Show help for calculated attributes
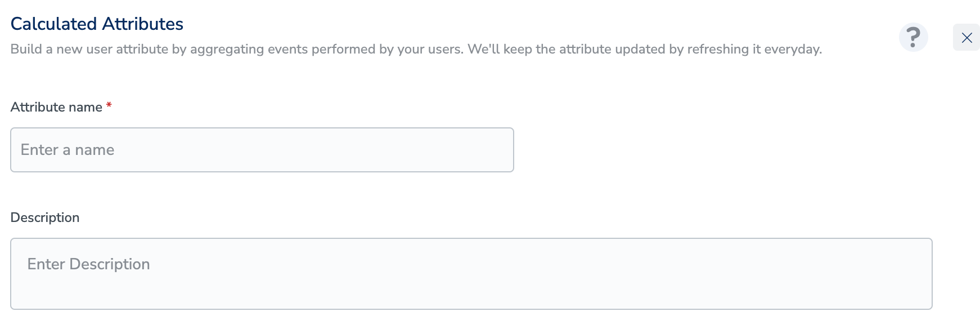Screen dimensions: 980x320 (913, 37)
